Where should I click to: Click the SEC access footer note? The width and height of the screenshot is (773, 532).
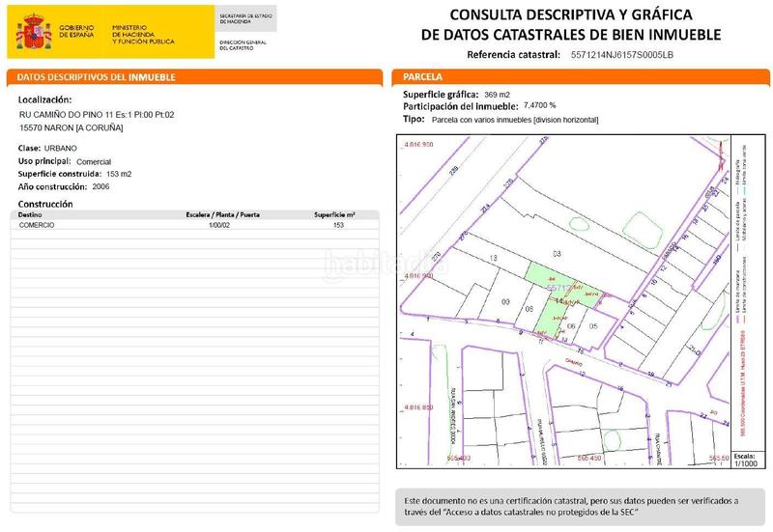[x=570, y=506]
